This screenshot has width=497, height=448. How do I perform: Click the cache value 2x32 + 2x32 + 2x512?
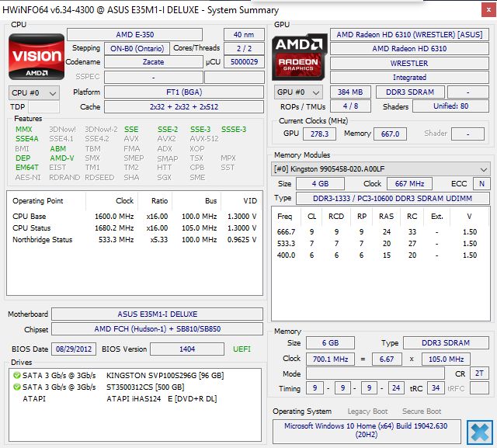(x=184, y=107)
